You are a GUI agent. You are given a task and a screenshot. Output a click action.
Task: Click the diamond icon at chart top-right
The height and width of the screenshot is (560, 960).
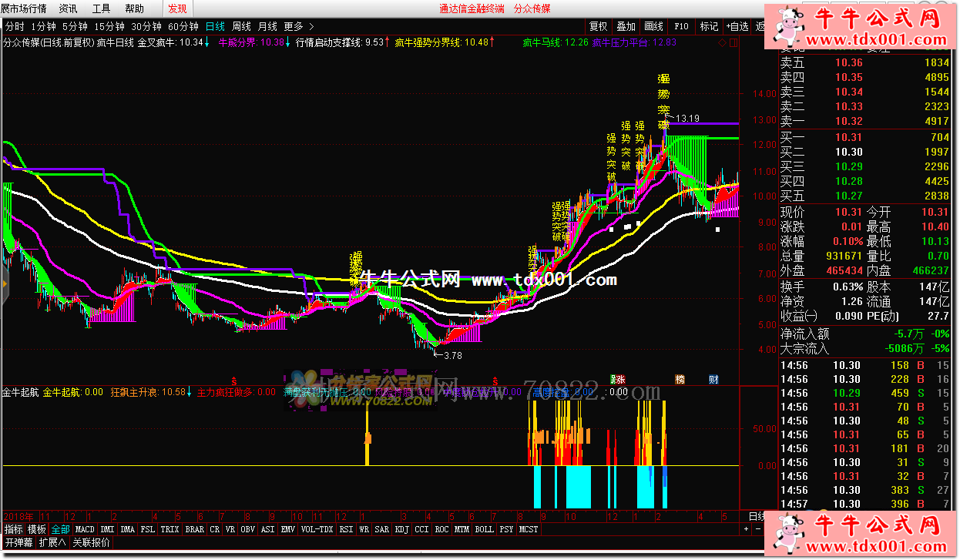tap(722, 42)
